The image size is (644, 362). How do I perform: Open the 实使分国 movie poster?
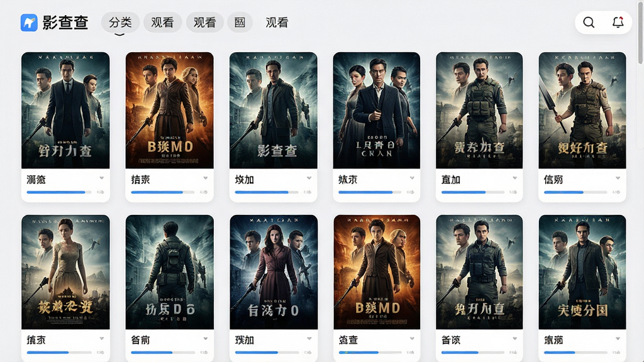click(582, 272)
